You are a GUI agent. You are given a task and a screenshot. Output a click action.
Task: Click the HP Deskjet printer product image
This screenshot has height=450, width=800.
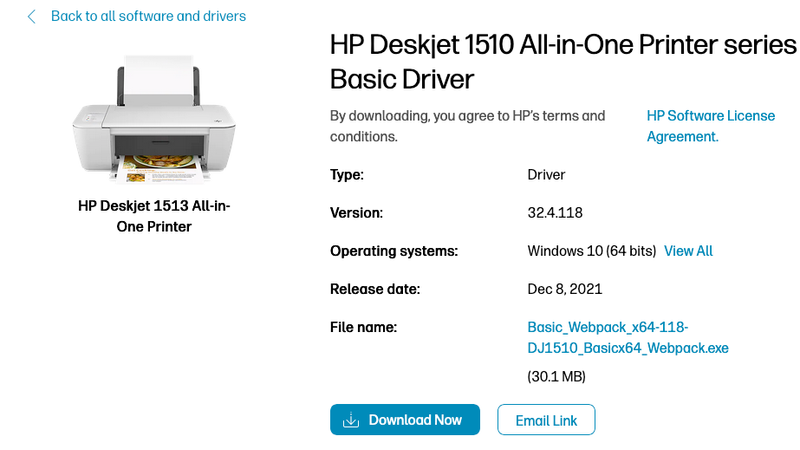[154, 119]
